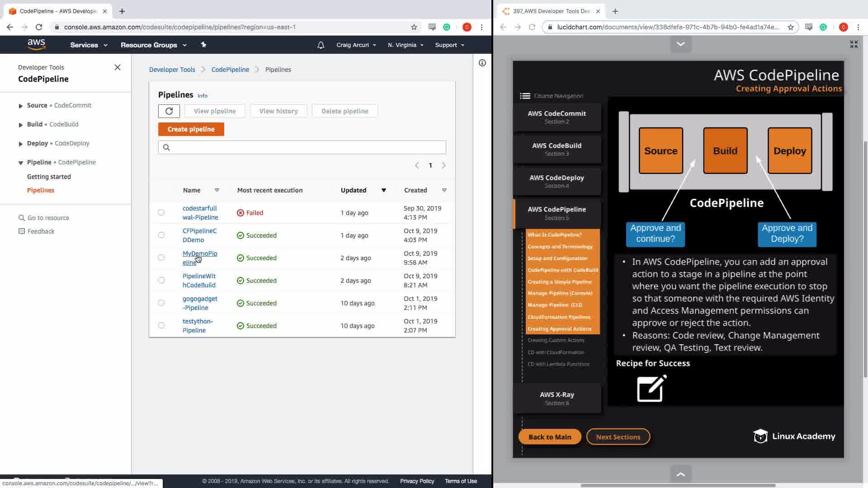This screenshot has width=868, height=488.
Task: Click the Recipe for Success notepad icon
Action: coord(651,388)
